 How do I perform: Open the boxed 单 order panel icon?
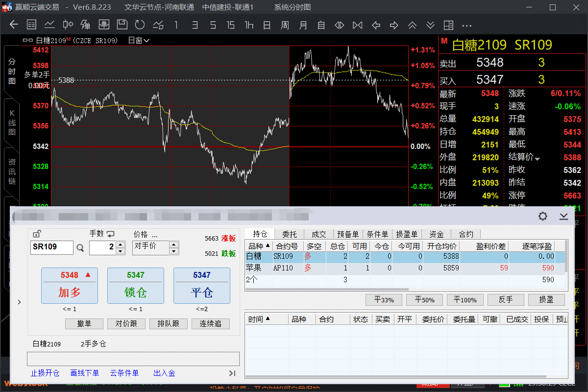(x=104, y=25)
